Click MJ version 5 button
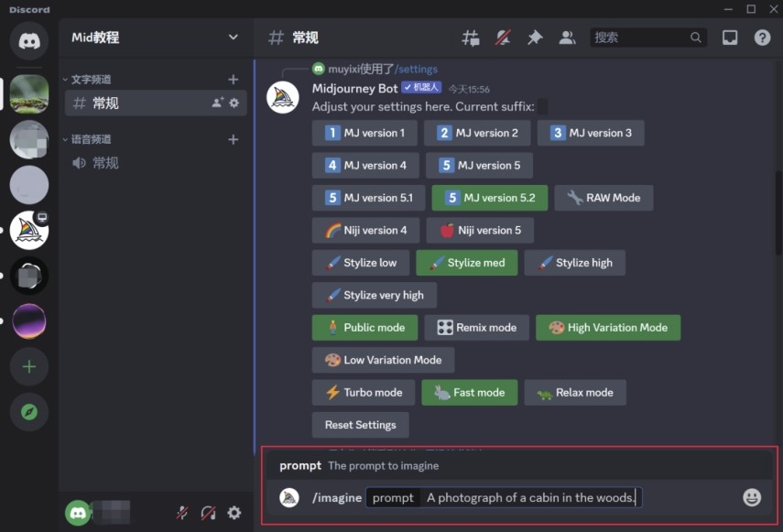Viewport: 783px width, 532px height. click(479, 165)
